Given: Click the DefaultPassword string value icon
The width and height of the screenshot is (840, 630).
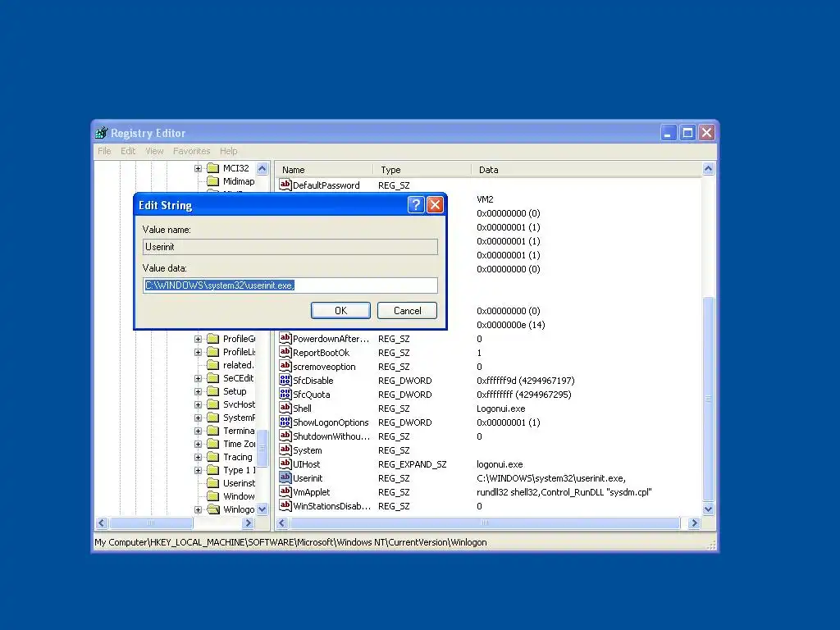Looking at the screenshot, I should click(x=285, y=185).
